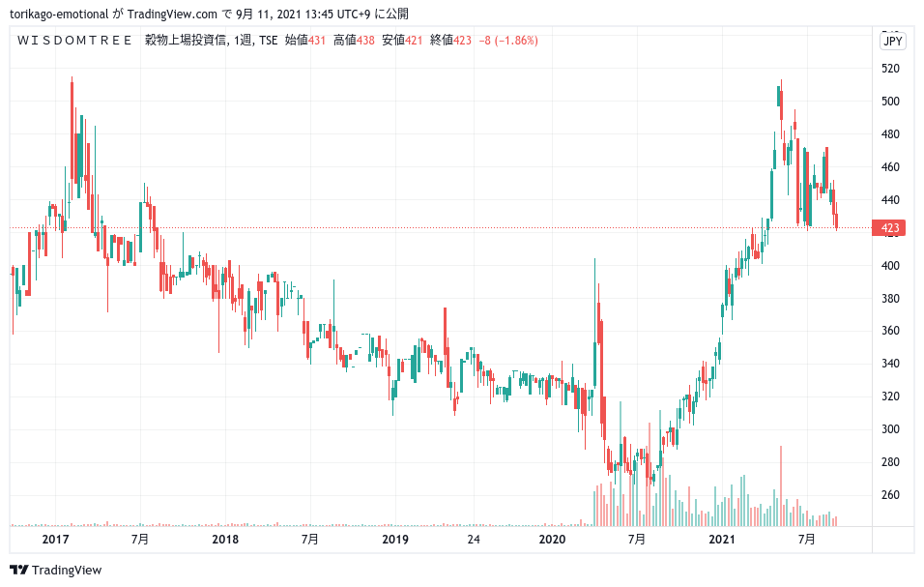Click the high price 高値438 value

pyautogui.click(x=354, y=40)
